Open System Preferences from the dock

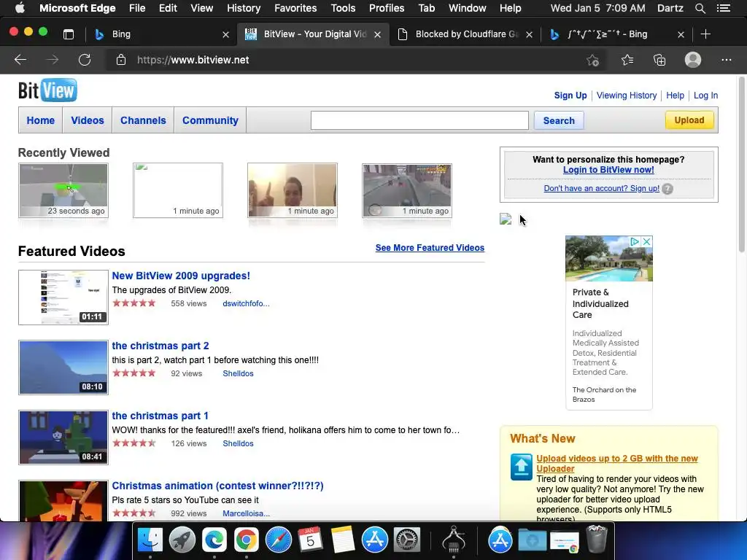click(x=406, y=540)
